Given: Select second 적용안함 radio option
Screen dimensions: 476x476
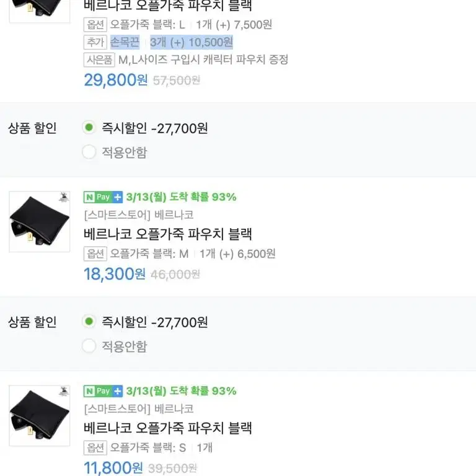Looking at the screenshot, I should (x=89, y=346).
